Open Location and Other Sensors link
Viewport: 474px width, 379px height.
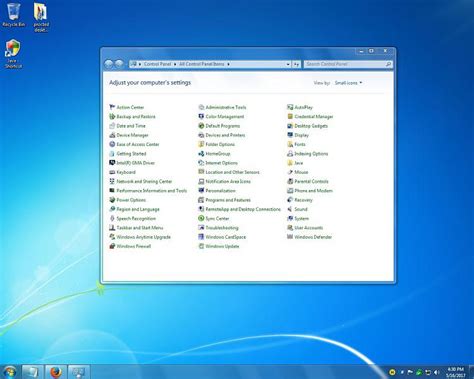point(232,172)
